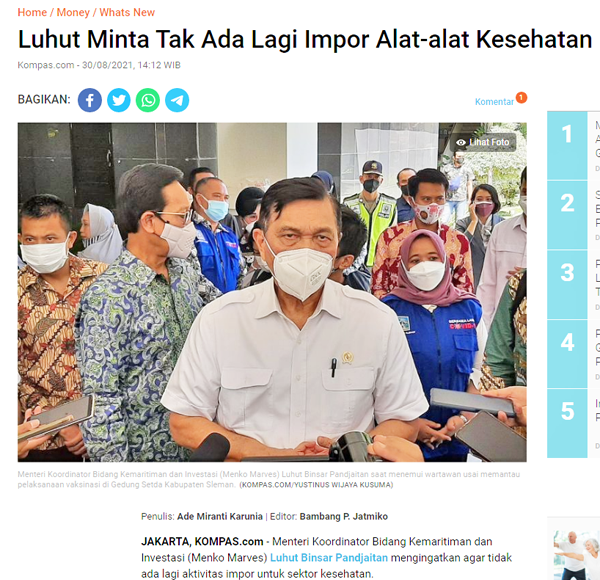Screen dimensions: 600x580
Task: Open the sidebar elderly exercise thumbnail
Action: (x=577, y=555)
